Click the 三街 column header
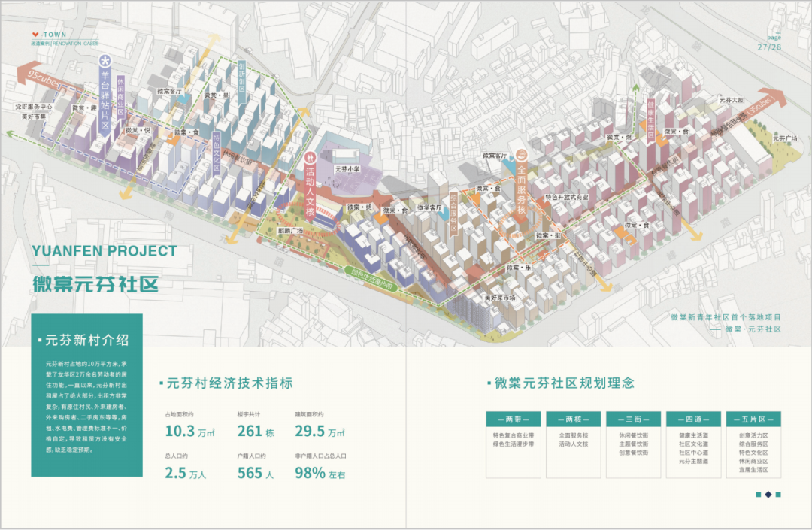This screenshot has height=530, width=812. (x=633, y=419)
